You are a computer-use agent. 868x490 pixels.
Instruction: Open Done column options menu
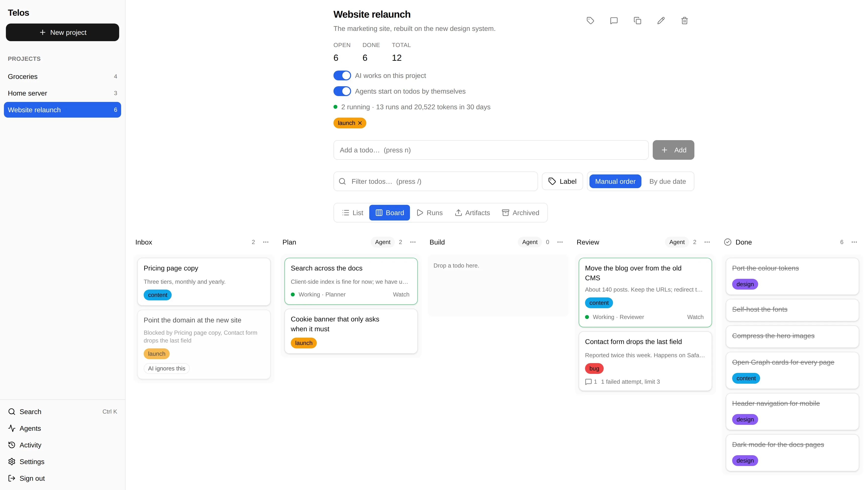pyautogui.click(x=854, y=242)
